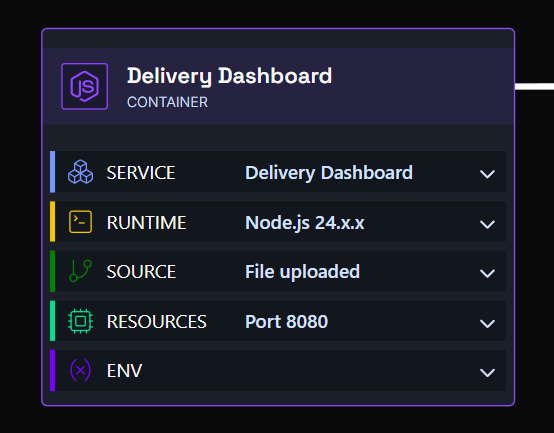Click the SERVICE stacked cubes icon
Screen dimensions: 554x433
tap(81, 172)
